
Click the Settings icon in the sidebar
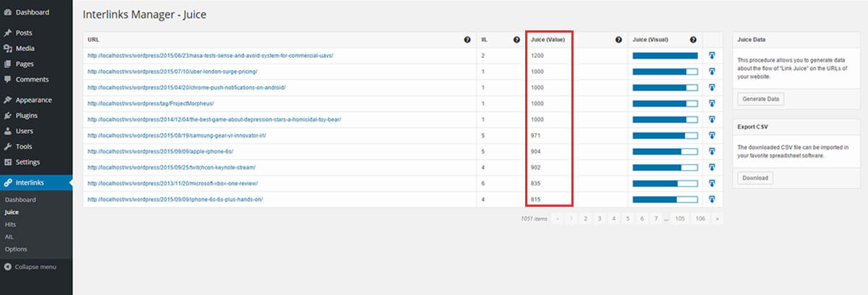[7, 162]
